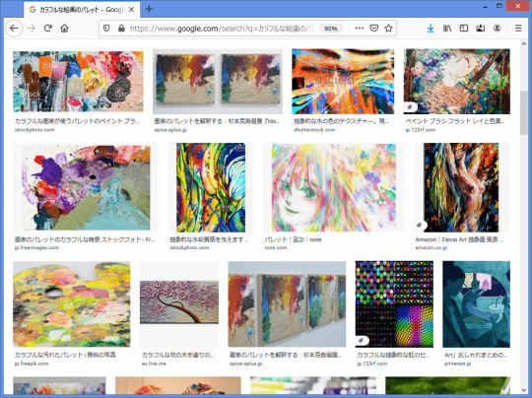Save page to Pocket

pyautogui.click(x=374, y=29)
